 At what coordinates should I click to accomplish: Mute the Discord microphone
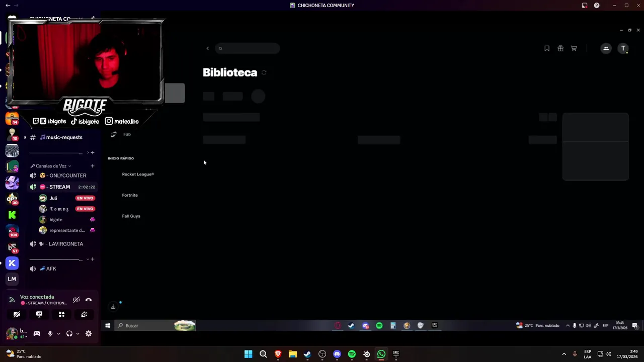pos(50,333)
